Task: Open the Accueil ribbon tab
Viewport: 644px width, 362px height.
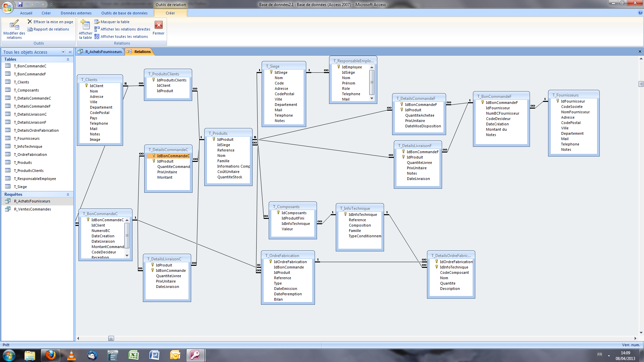Action: click(26, 13)
